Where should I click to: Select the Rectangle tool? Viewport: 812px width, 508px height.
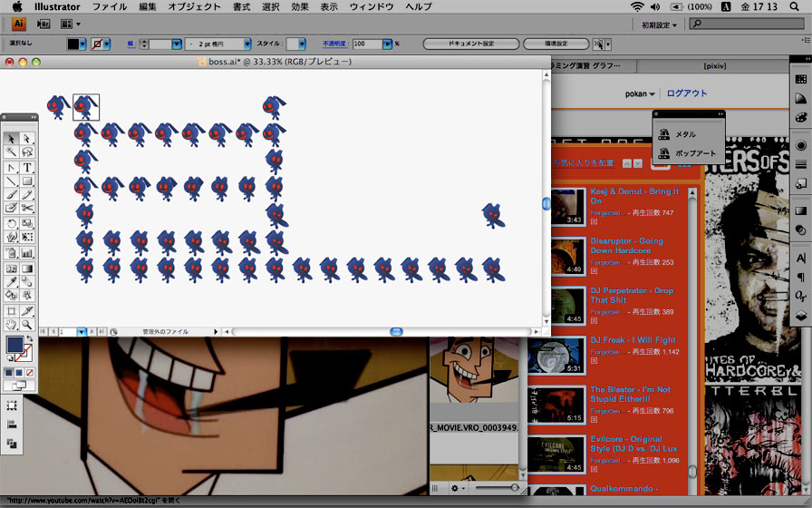coord(27,181)
